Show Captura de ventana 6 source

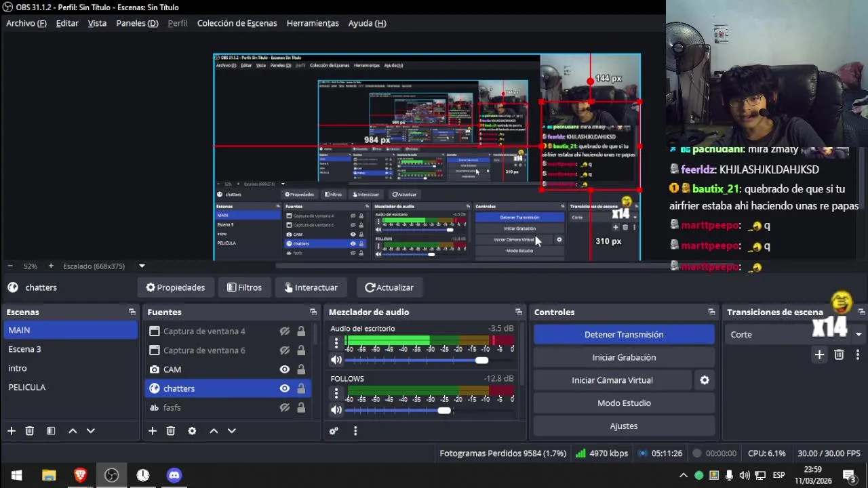click(285, 350)
